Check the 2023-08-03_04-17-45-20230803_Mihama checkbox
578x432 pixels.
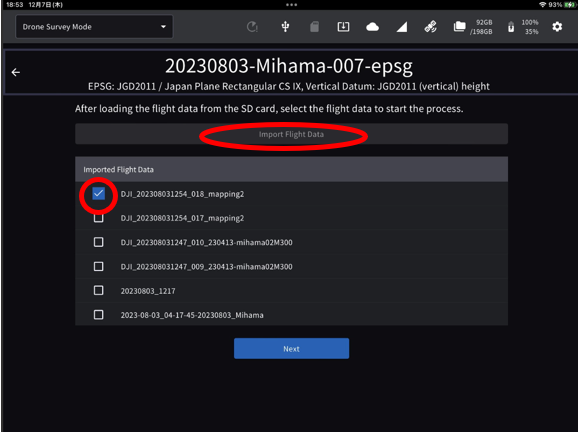pos(98,315)
